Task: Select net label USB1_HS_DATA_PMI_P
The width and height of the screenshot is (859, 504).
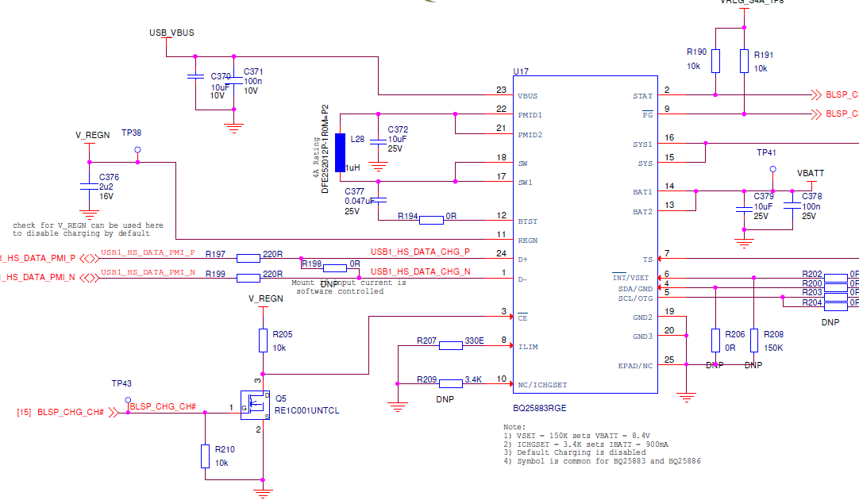Action: (148, 252)
